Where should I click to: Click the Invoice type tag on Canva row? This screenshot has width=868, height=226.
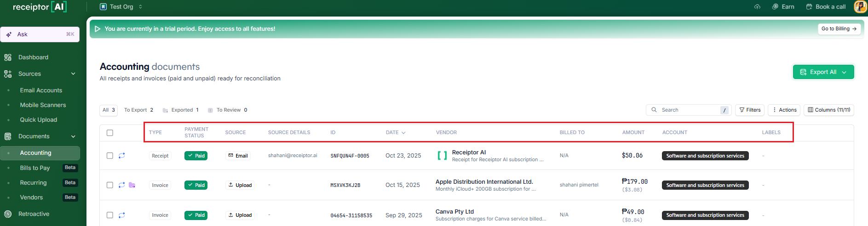[160, 215]
